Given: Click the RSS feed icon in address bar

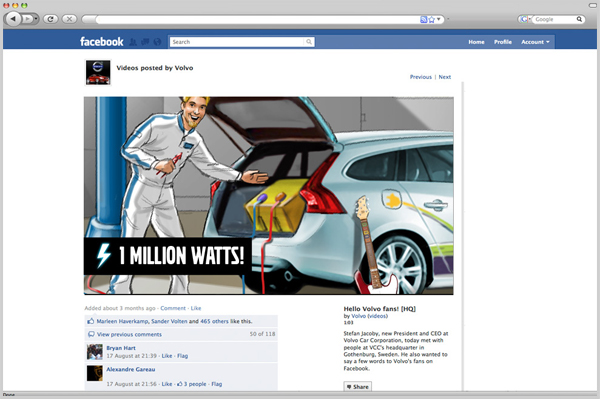Looking at the screenshot, I should click(424, 20).
